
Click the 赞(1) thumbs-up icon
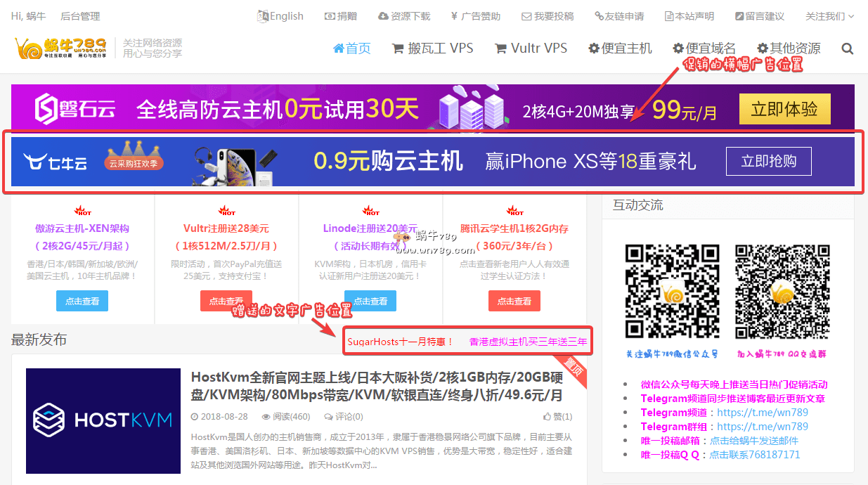(x=548, y=417)
